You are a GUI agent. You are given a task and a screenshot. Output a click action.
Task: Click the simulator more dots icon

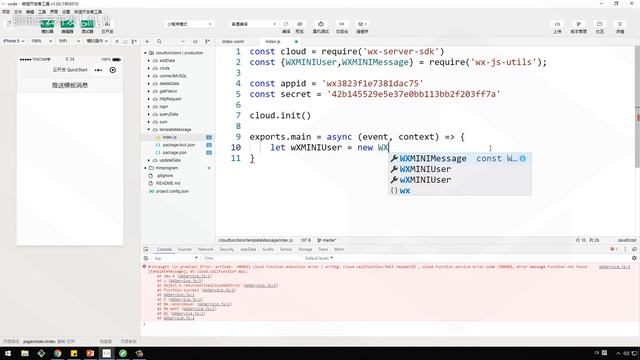pos(98,70)
